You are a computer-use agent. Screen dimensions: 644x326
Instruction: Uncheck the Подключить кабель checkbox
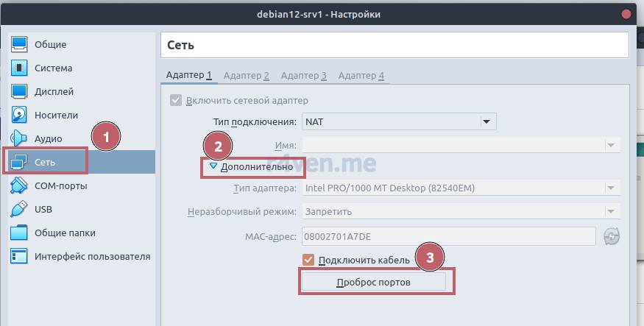click(309, 260)
